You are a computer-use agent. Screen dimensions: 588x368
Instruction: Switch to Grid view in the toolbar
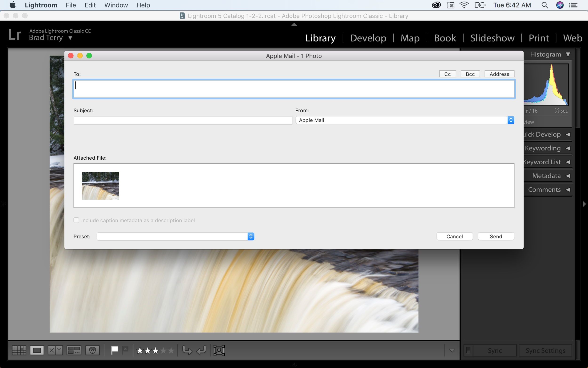(19, 350)
